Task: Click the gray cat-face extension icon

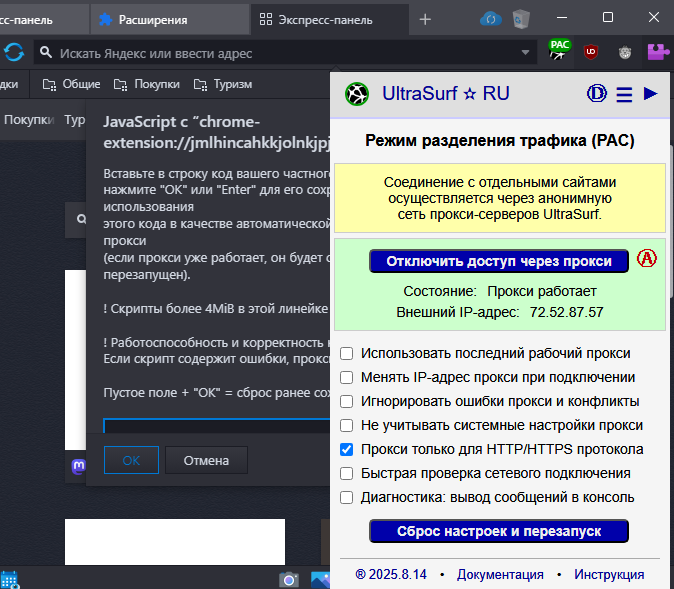Action: 625,52
